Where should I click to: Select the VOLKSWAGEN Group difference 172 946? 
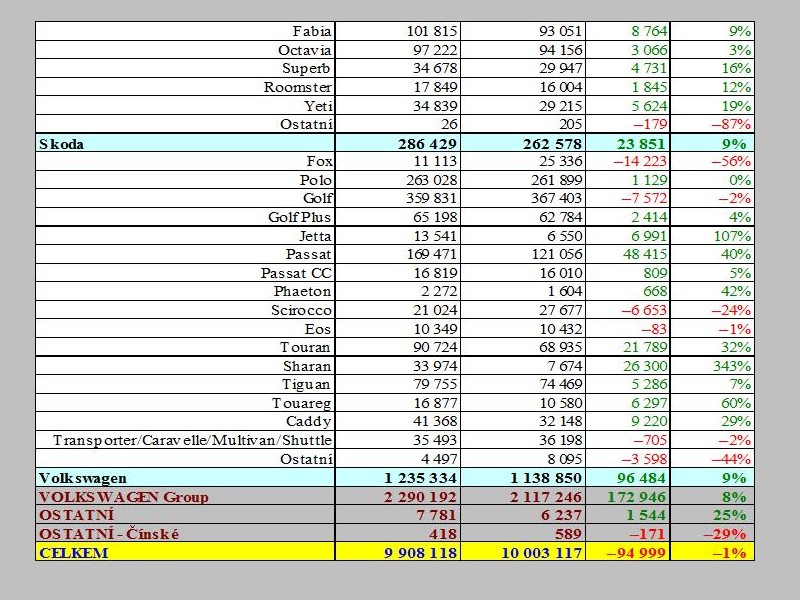(636, 497)
